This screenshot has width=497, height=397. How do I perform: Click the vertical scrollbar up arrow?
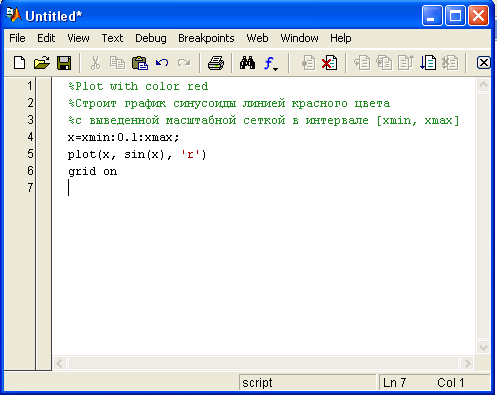pos(483,85)
